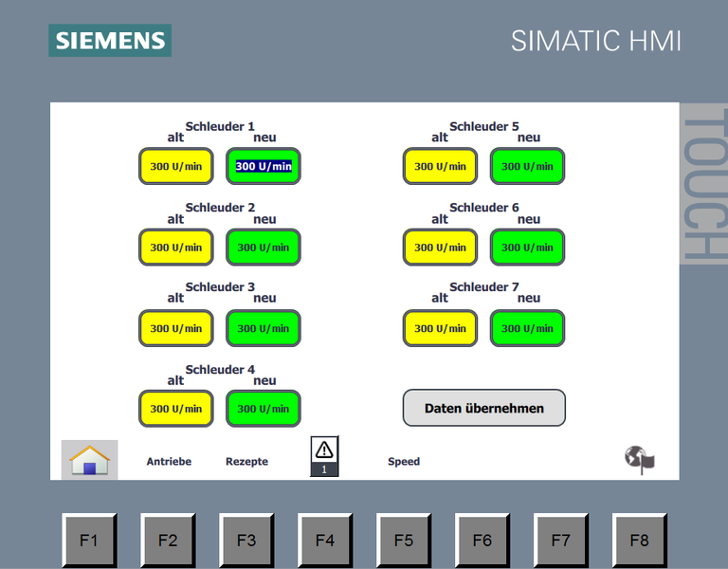This screenshot has height=569, width=728.
Task: Go to the Home screen icon
Action: 90,460
